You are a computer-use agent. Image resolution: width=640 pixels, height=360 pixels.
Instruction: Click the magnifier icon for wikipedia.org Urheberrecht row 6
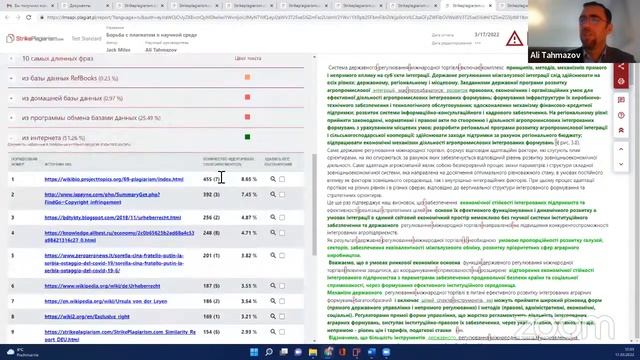pos(273,286)
